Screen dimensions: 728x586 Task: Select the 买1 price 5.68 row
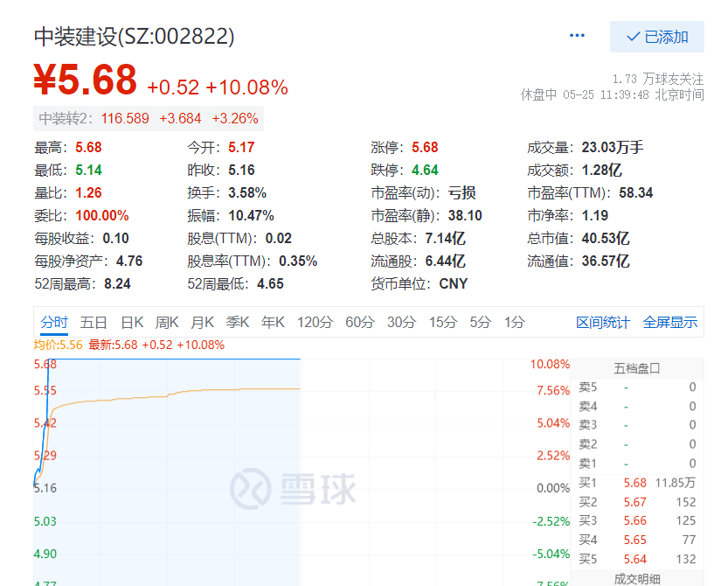click(x=637, y=483)
